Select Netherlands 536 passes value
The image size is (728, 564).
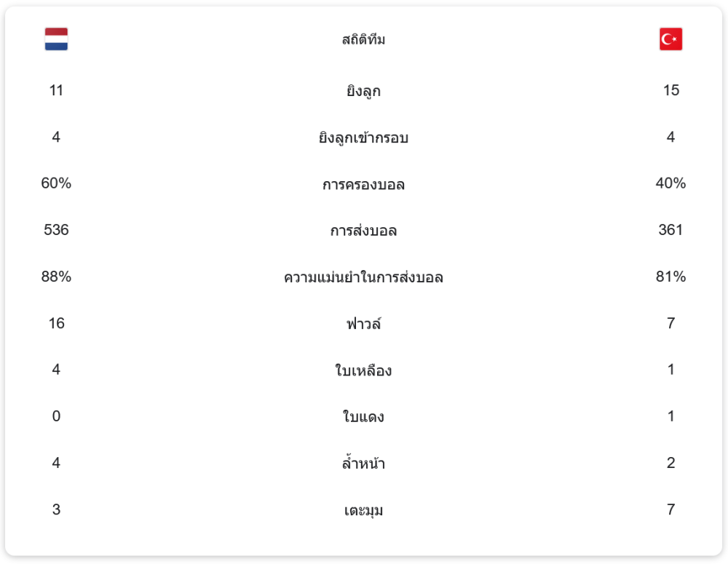tap(56, 230)
